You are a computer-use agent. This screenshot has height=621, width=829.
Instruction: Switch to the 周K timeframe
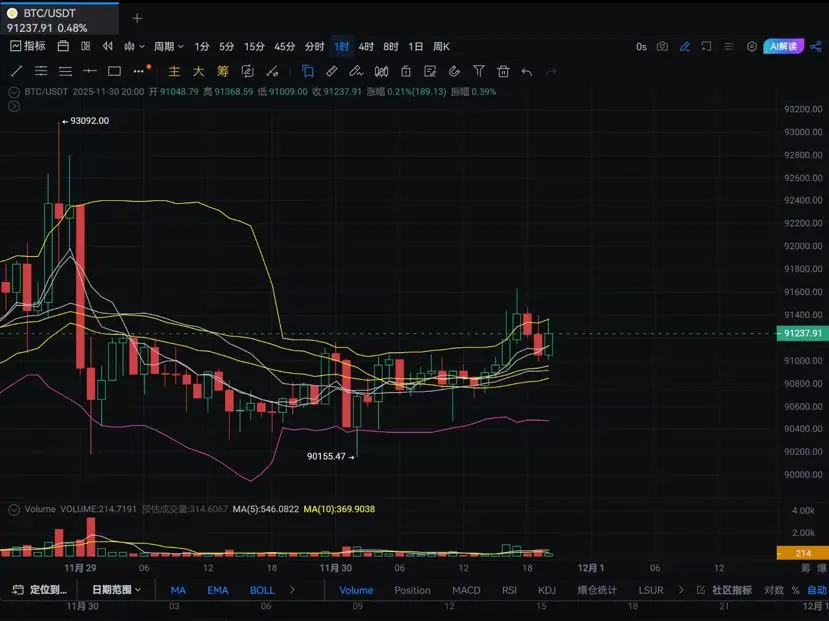click(x=441, y=47)
